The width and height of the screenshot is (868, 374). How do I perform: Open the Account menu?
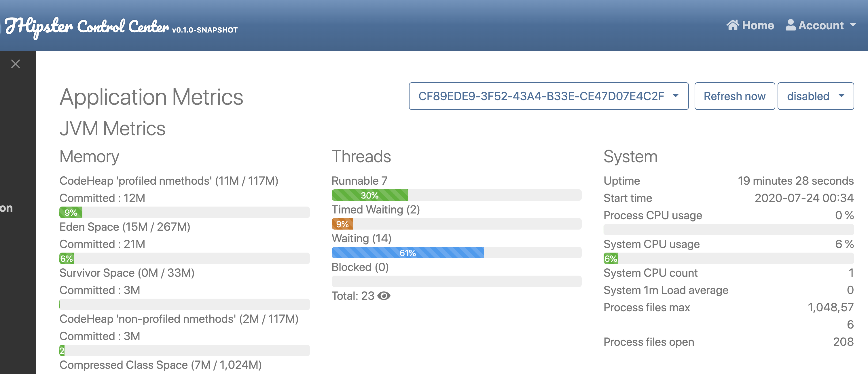(820, 26)
